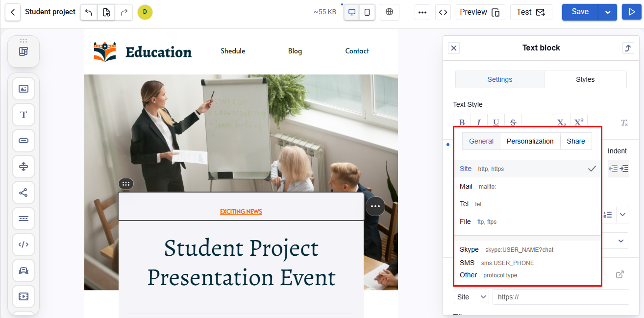The width and height of the screenshot is (644, 318).
Task: Toggle strikethrough text formatting
Action: [x=513, y=122]
